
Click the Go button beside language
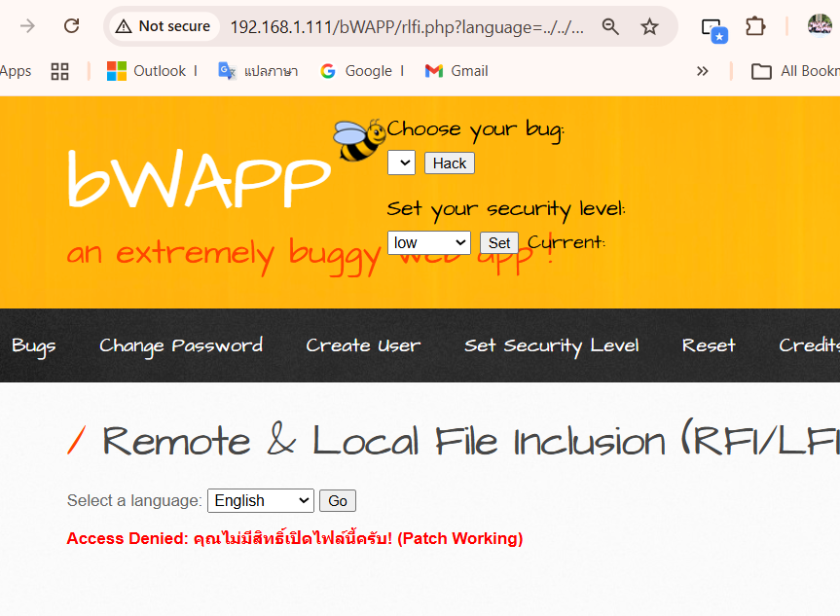coord(337,500)
